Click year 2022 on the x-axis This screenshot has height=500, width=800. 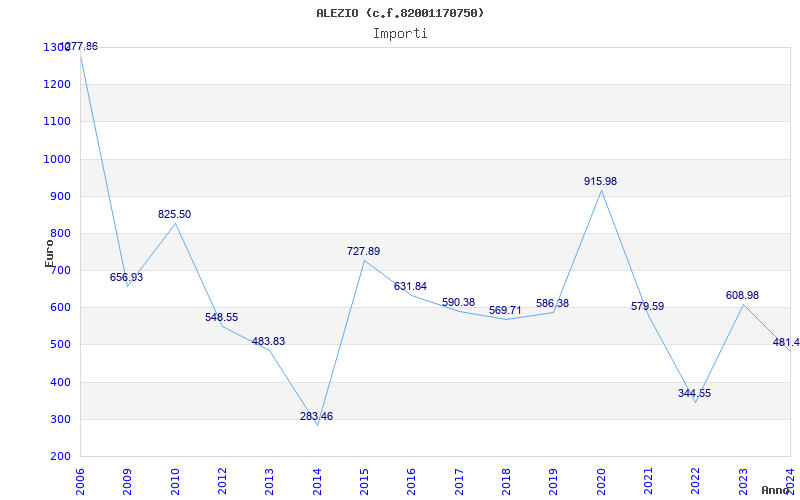(x=696, y=480)
